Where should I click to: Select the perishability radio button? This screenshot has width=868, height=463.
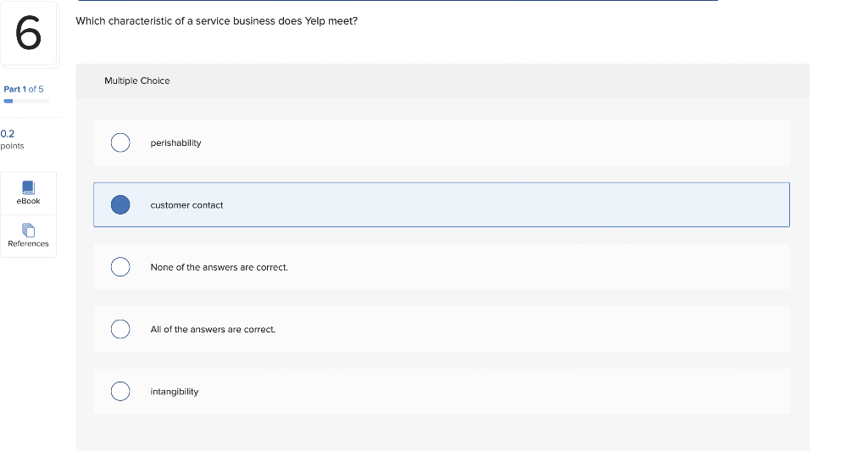[120, 142]
